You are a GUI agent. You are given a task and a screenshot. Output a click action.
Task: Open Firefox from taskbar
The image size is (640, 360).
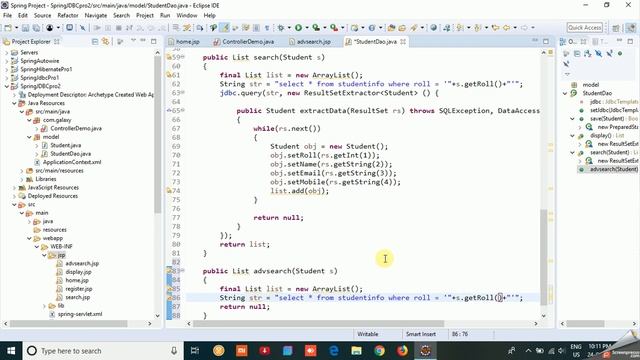[x=402, y=351]
